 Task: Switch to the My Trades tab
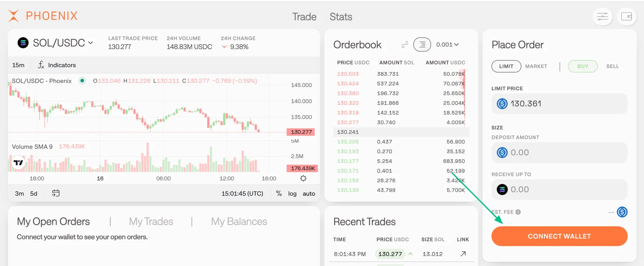coord(151,222)
